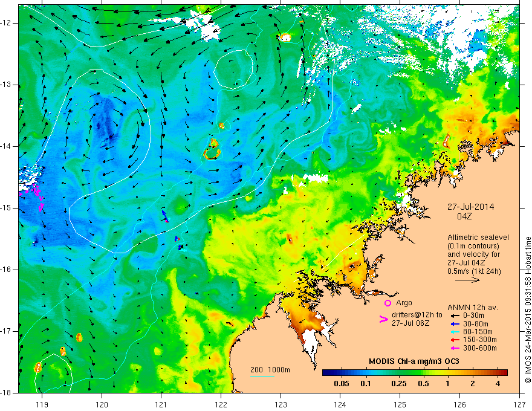Image resolution: width=532 pixels, height=411 pixels.
Task: Click the '0.5' colorbar tick label
Action: (x=423, y=384)
